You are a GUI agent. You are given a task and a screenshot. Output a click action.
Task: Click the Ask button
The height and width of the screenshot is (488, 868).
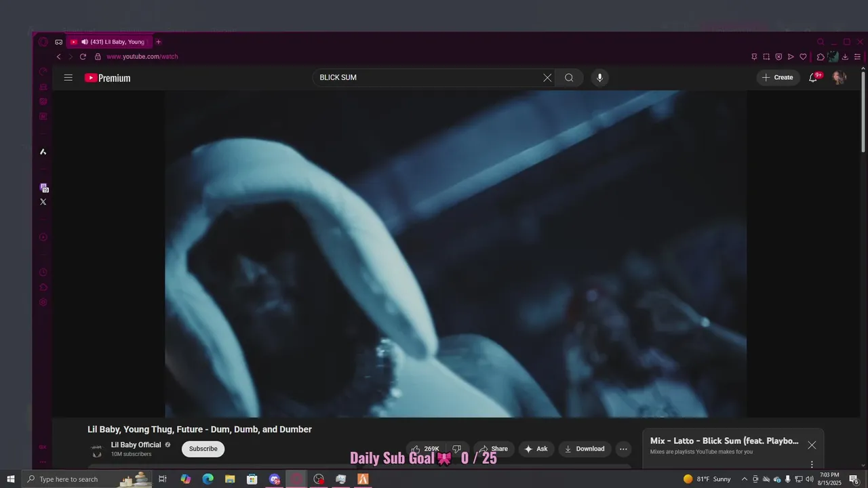[x=536, y=449]
